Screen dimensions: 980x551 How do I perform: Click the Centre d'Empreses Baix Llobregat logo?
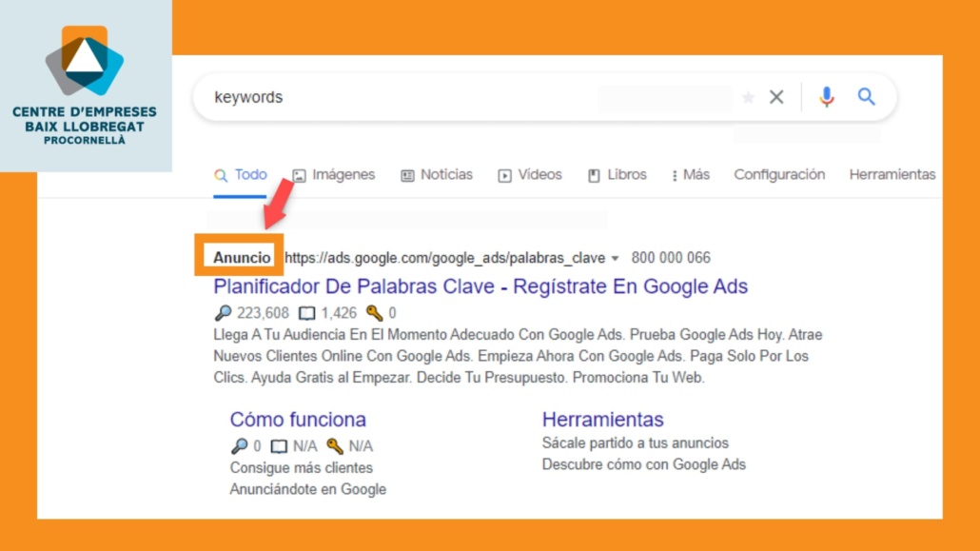[x=85, y=86]
